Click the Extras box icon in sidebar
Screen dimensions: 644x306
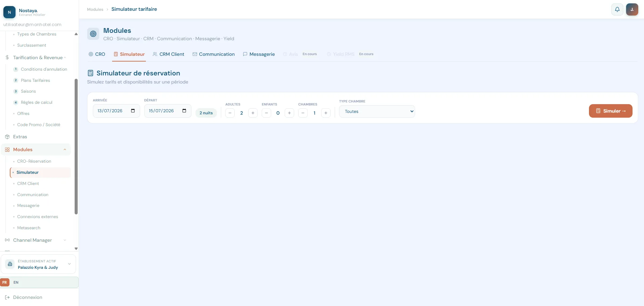click(x=7, y=137)
